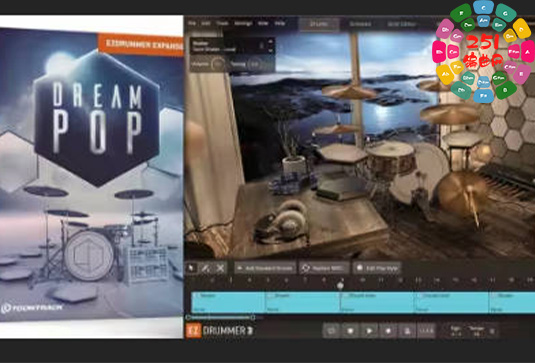
Task: Select the pencil draw tool
Action: point(205,268)
